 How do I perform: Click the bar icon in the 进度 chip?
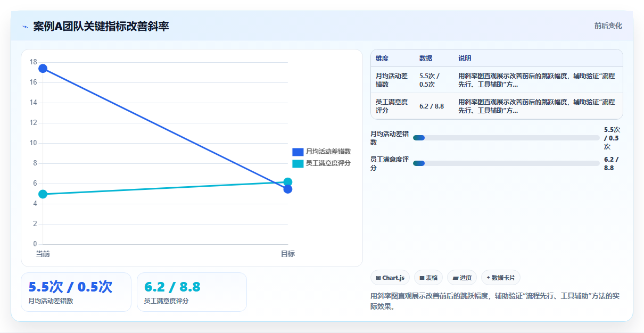click(456, 278)
